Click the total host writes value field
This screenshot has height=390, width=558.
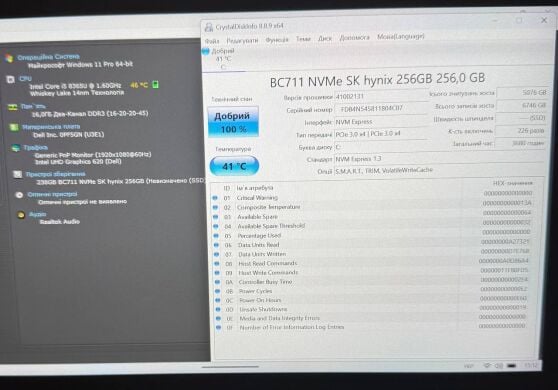[522, 105]
